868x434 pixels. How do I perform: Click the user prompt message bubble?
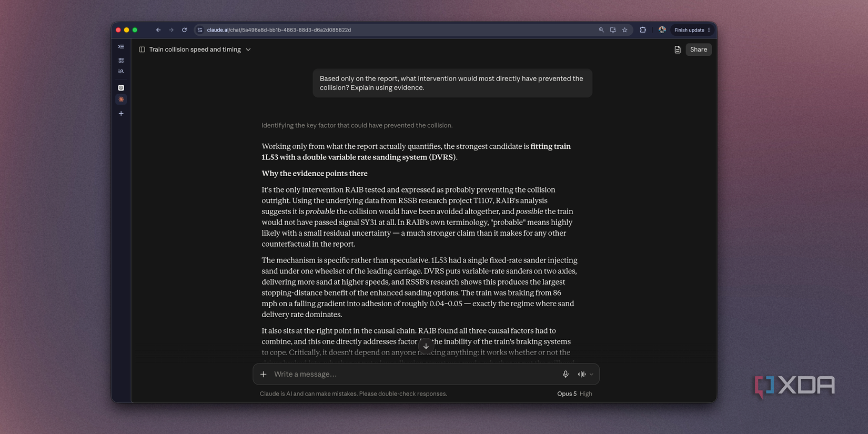coord(452,83)
